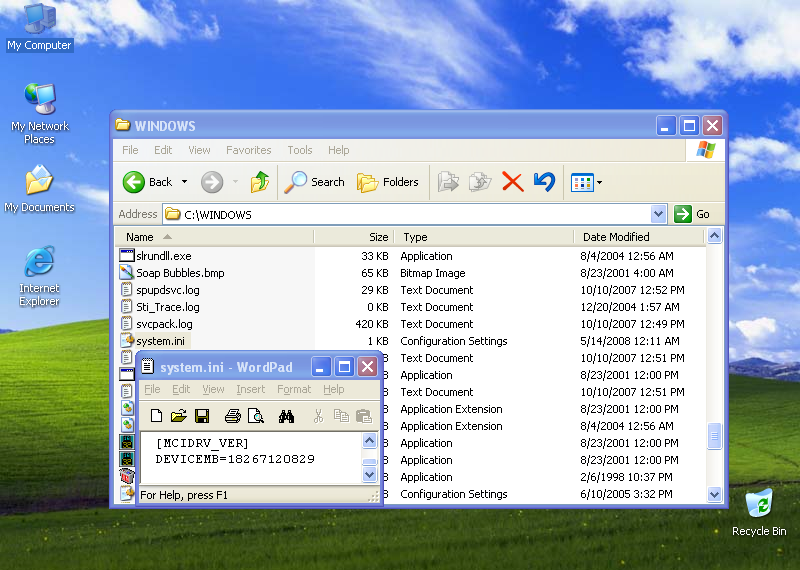Open WordPad Format menu

click(x=294, y=389)
